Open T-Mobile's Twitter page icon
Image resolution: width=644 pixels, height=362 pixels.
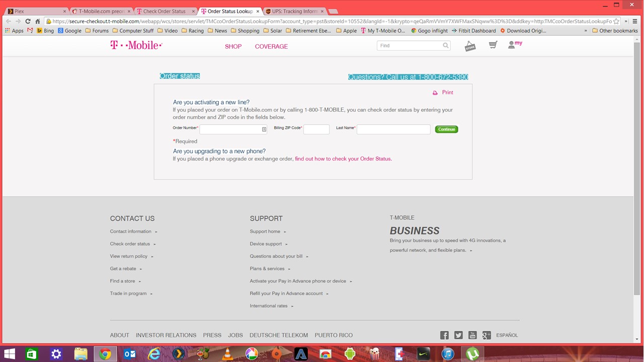[458, 335]
